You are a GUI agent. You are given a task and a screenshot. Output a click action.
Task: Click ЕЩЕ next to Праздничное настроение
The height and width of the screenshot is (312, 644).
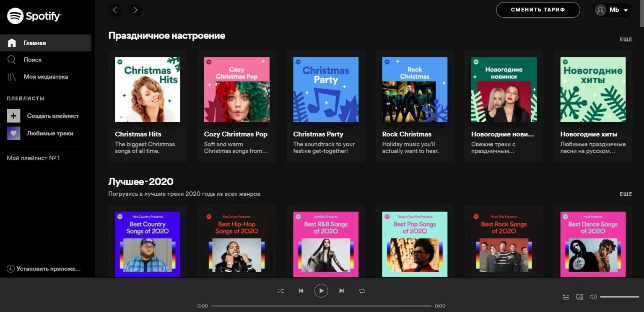626,39
